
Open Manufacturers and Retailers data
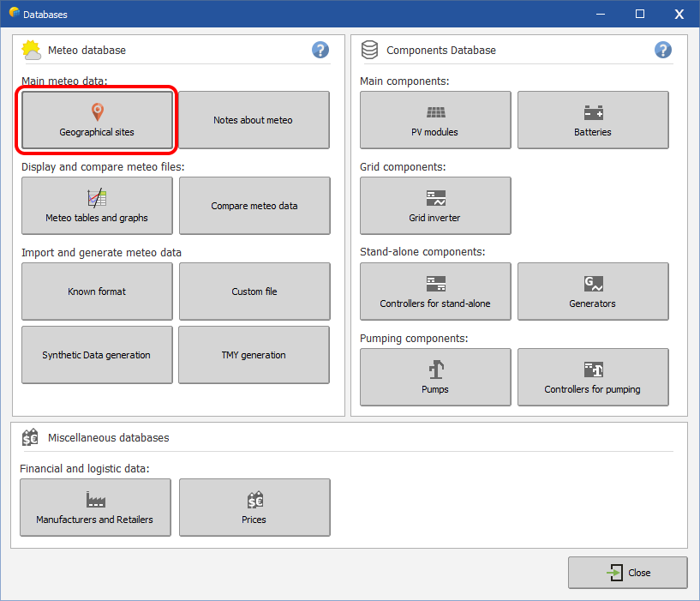95,508
